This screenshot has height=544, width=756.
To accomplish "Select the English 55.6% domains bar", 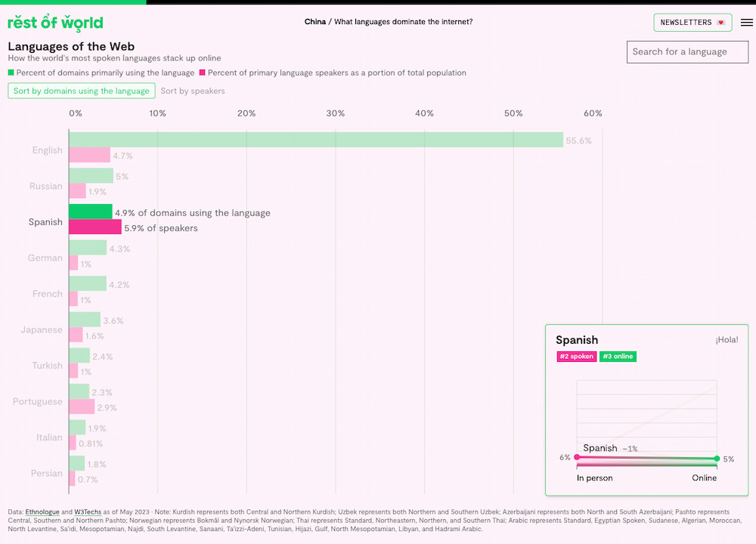I will pos(316,140).
